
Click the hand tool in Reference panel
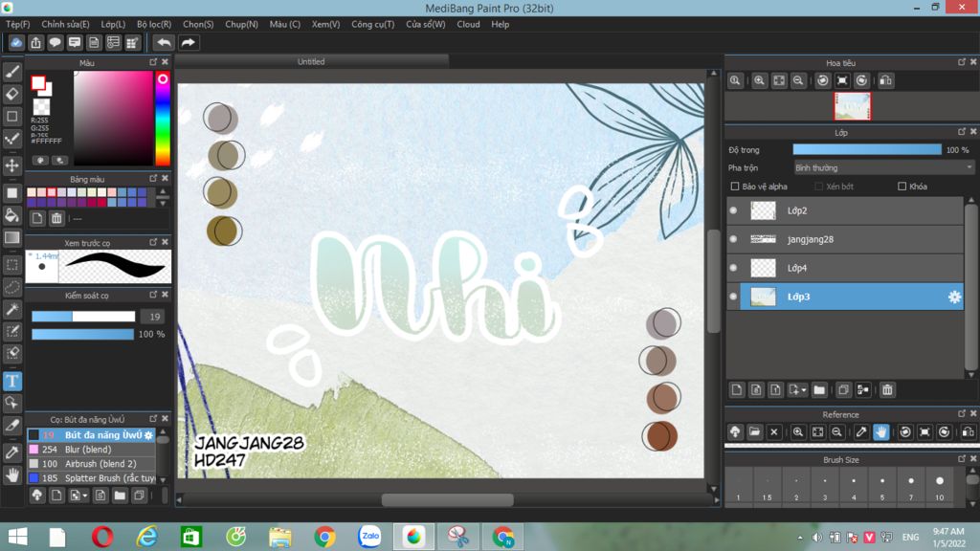click(x=880, y=431)
